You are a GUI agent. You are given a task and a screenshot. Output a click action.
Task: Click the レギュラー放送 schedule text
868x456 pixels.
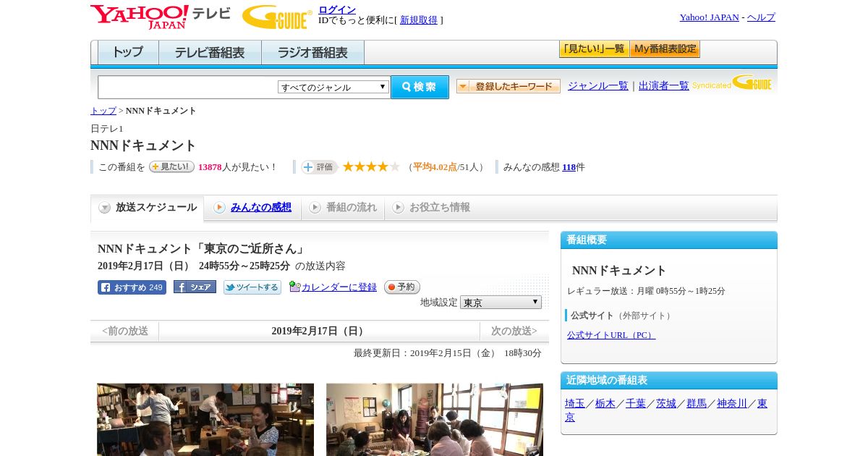[646, 291]
